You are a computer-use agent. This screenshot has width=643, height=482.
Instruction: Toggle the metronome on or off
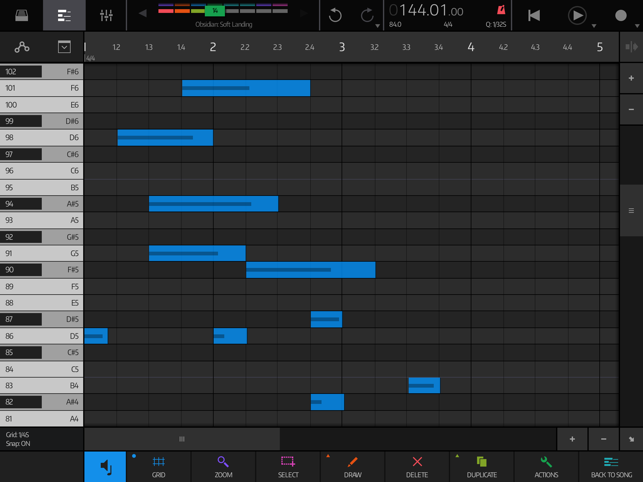(x=500, y=11)
